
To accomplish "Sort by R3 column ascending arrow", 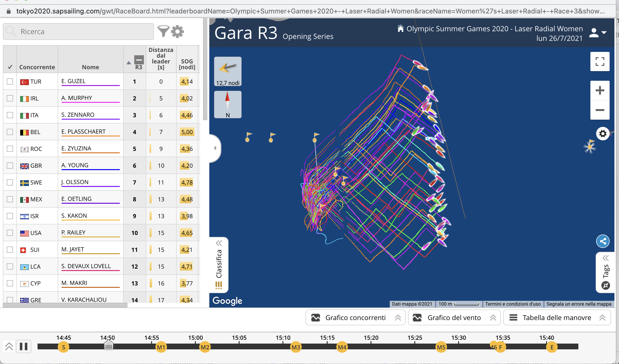I will pyautogui.click(x=129, y=63).
